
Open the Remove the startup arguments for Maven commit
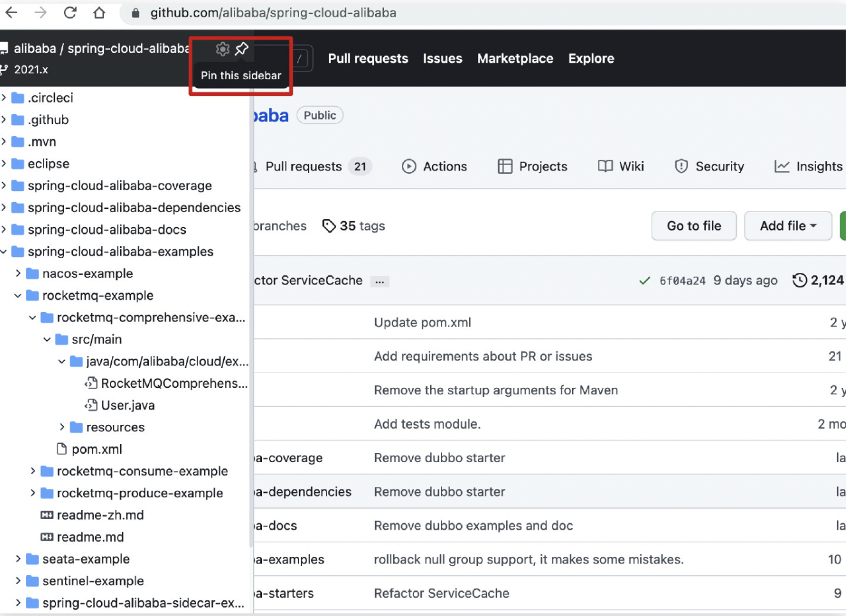pos(496,390)
